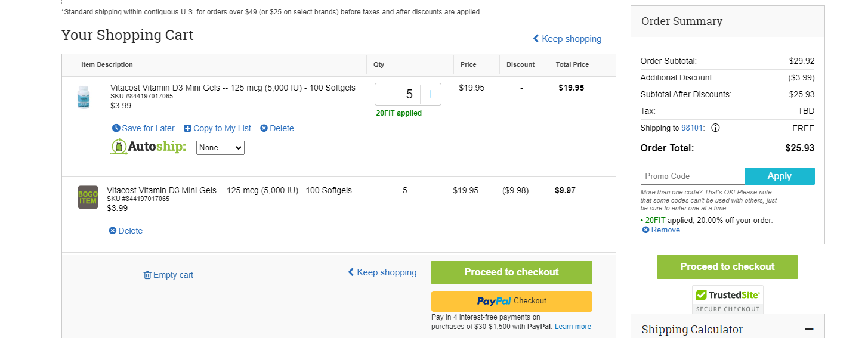Collapse the Shipping Calculator panel
The image size is (868, 338).
coord(809,329)
